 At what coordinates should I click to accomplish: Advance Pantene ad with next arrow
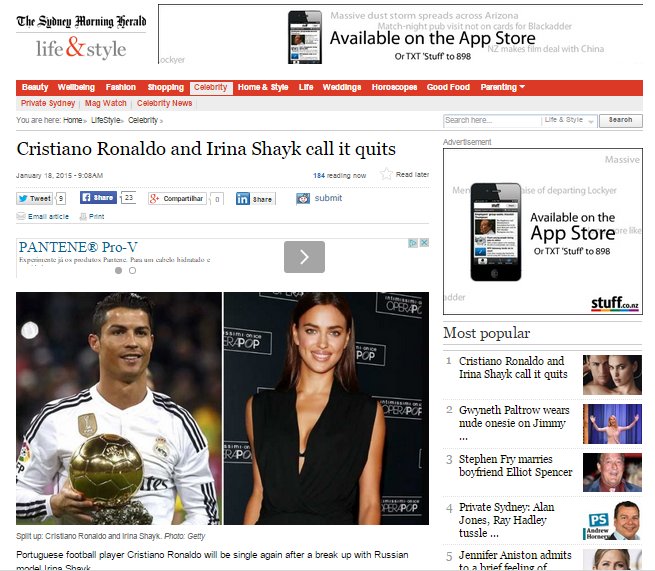[304, 257]
